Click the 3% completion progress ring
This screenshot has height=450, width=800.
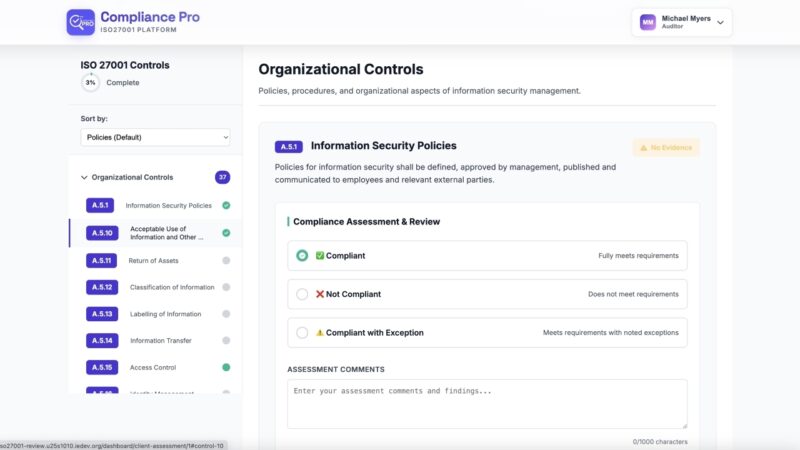90,83
